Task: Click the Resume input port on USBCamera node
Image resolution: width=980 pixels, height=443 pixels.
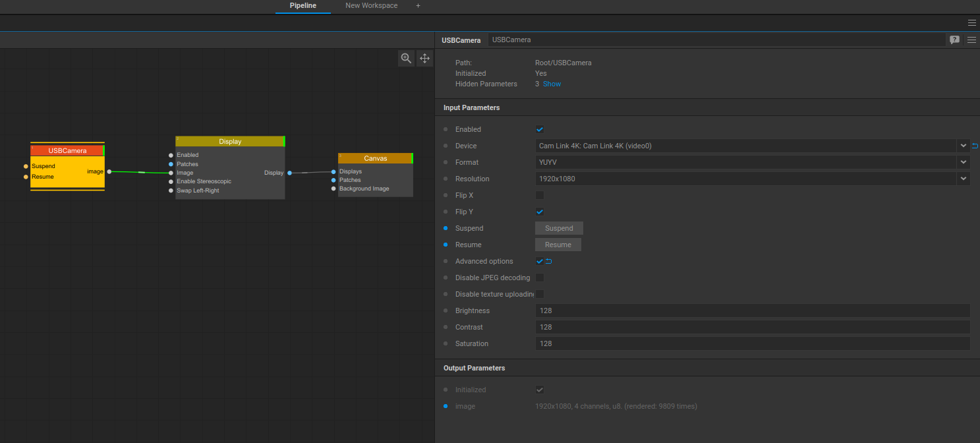Action: 26,177
